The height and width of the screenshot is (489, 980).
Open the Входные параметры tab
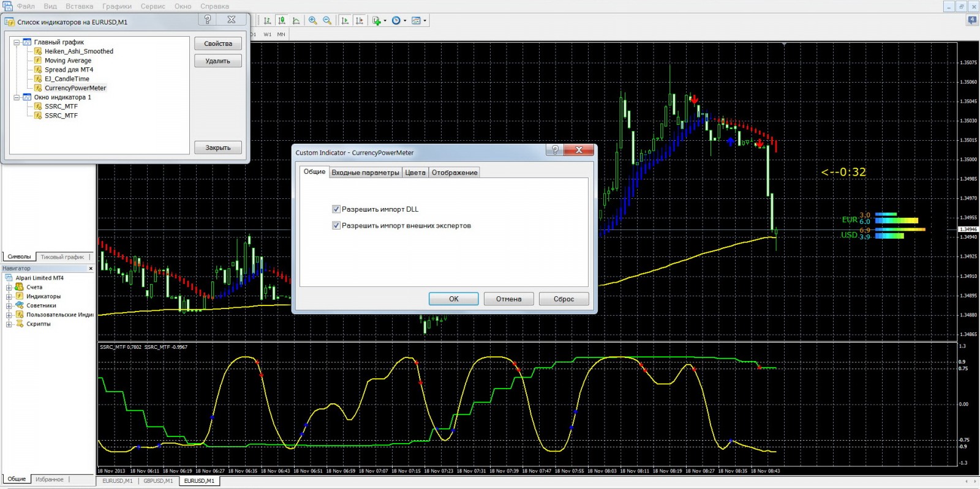point(365,173)
